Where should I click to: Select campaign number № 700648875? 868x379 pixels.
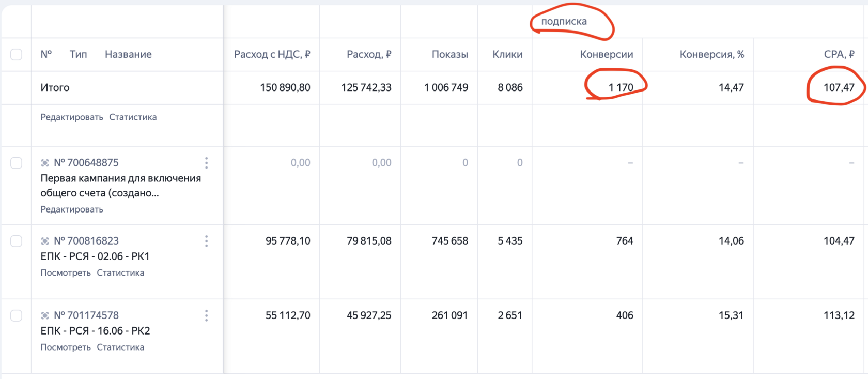(86, 163)
